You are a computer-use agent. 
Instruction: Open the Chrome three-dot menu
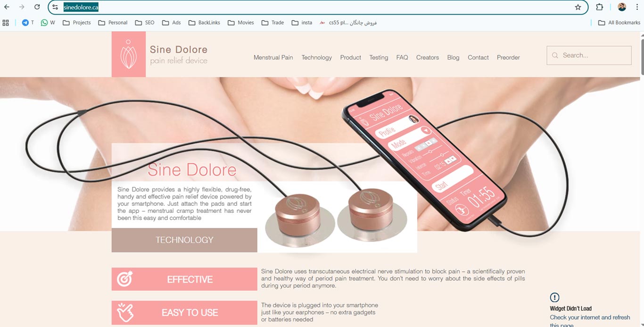pyautogui.click(x=636, y=7)
